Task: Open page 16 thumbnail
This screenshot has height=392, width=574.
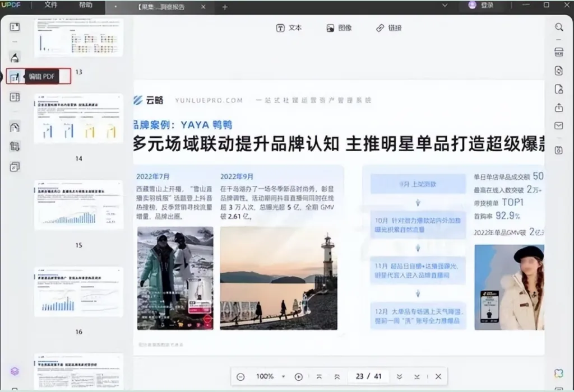Action: click(x=78, y=292)
